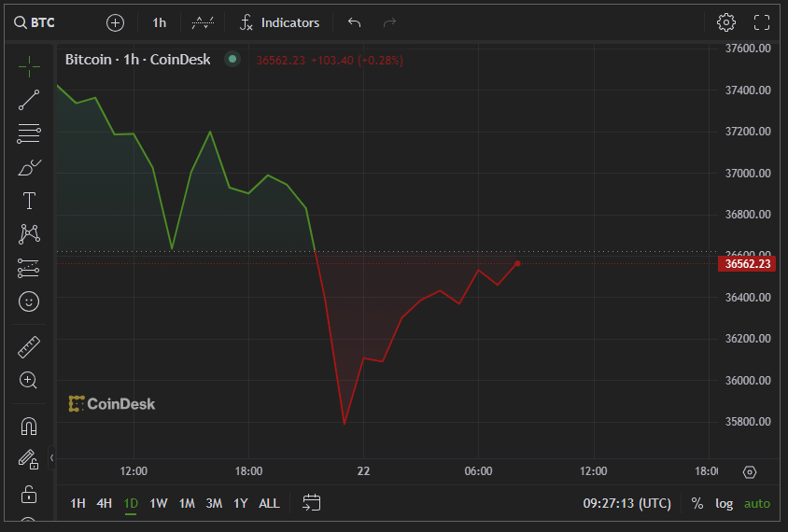Click the 36000.00 price axis label
Image resolution: width=788 pixels, height=532 pixels.
[748, 380]
